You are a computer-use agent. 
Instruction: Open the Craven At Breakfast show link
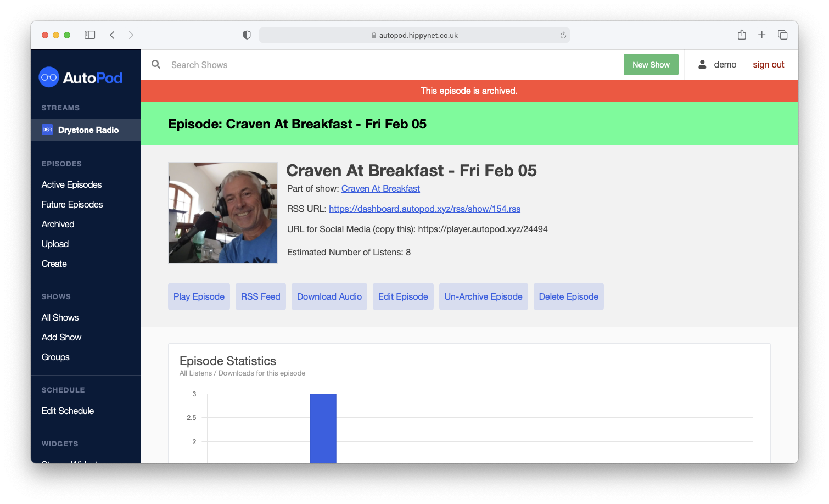click(380, 188)
